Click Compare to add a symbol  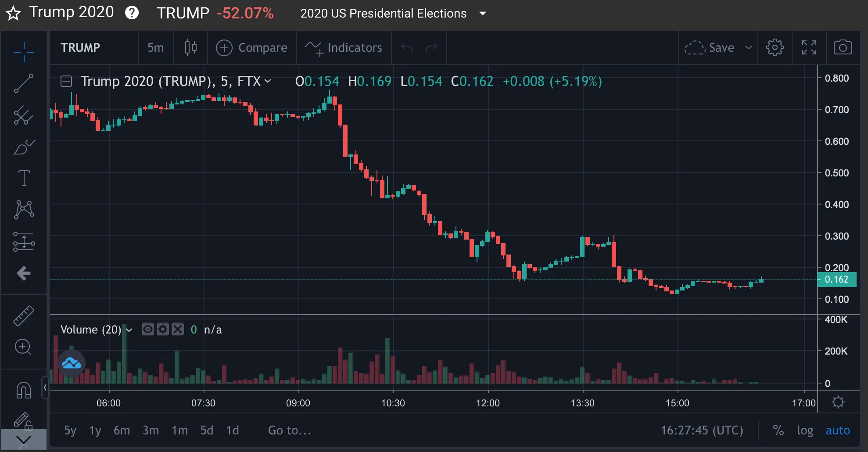(252, 47)
